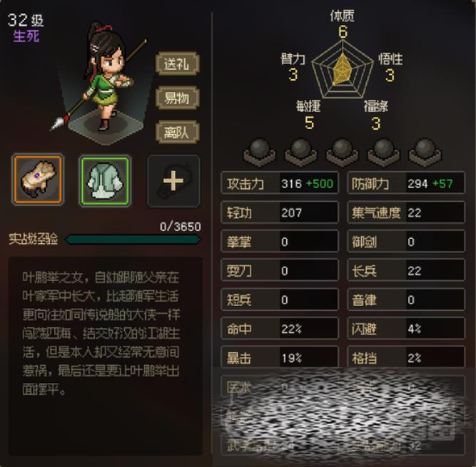Click the 生死 purple relationship label

26,36
